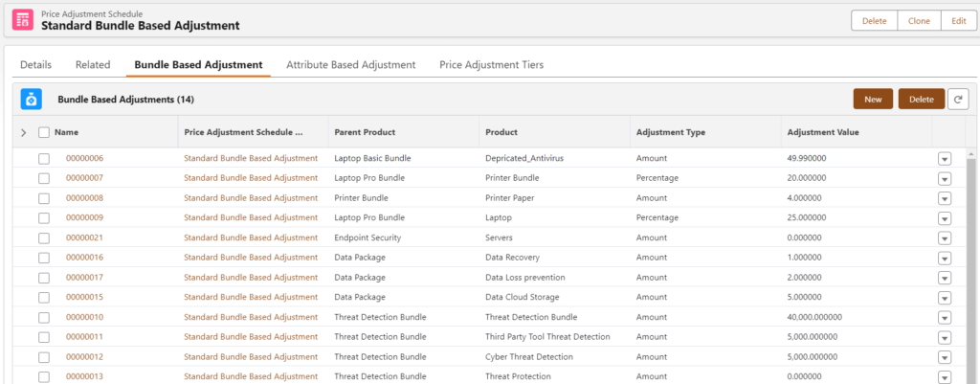Open row actions menu for record 00000010
This screenshot has height=384, width=980.
[945, 318]
